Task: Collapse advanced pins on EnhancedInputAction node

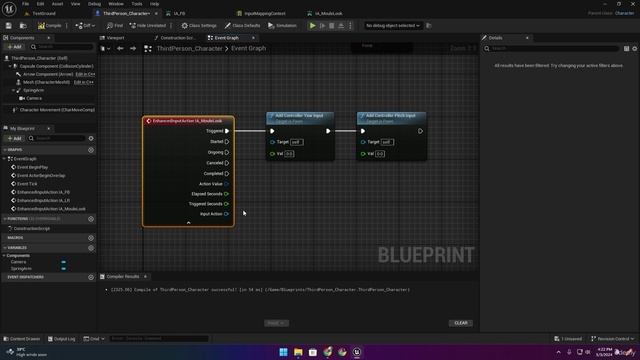Action: coord(188,223)
